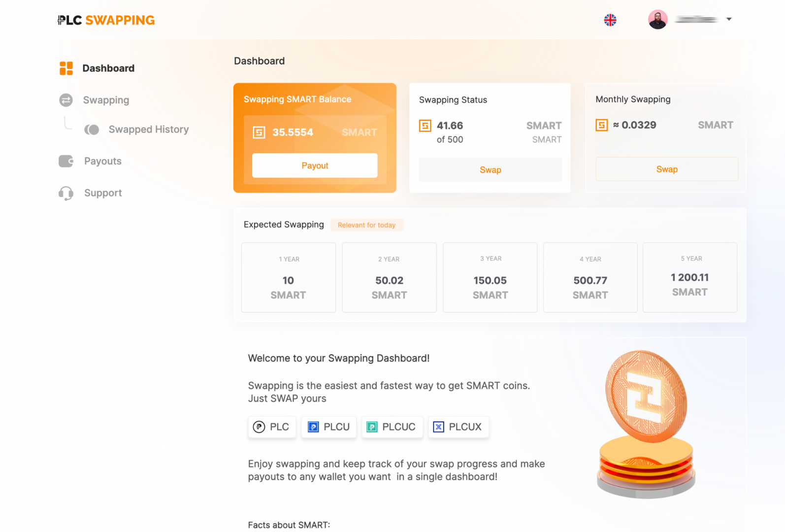Click the PLC Swapping logo
This screenshot has width=785, height=532.
point(106,20)
